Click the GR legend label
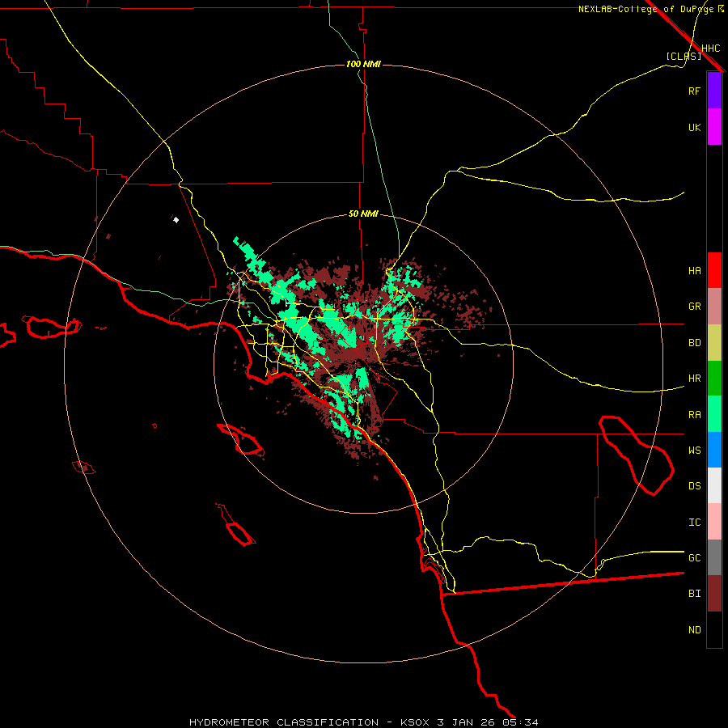Viewport: 728px width, 728px height. click(694, 306)
